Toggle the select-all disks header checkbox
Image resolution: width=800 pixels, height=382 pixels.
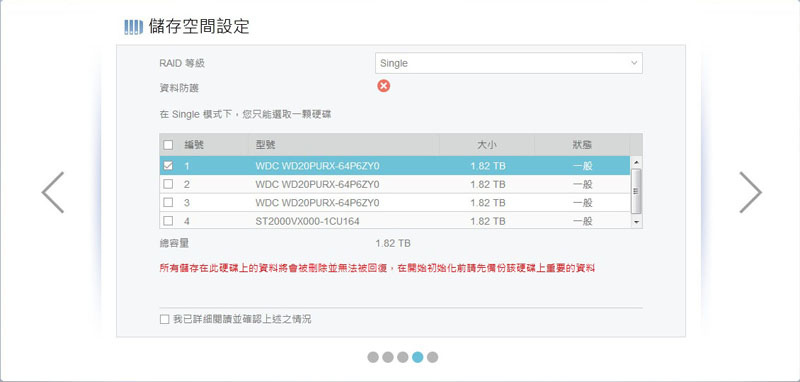[168, 145]
